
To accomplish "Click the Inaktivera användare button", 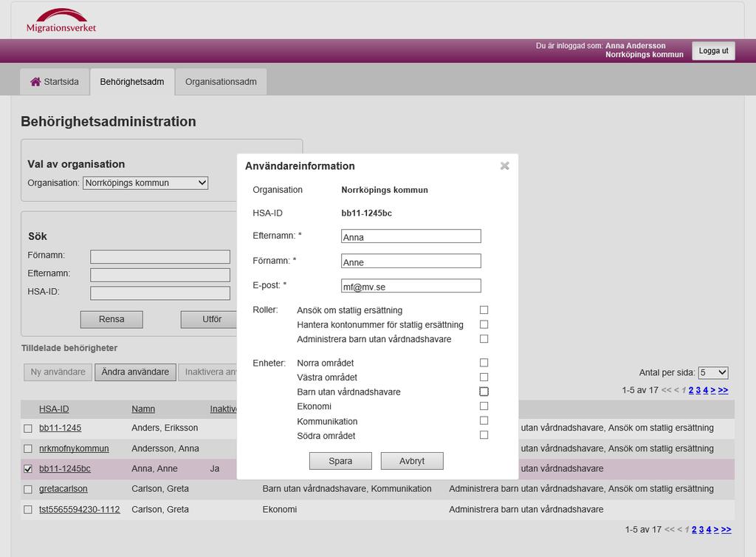I will [x=207, y=372].
